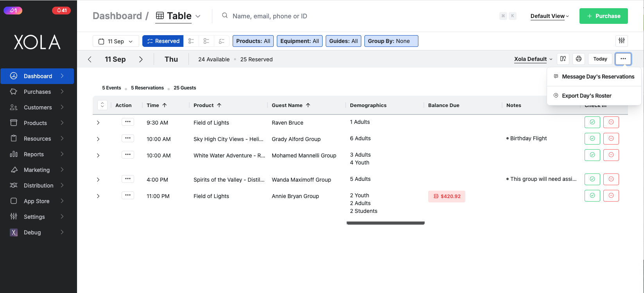
Task: Check in Annie Bryan Group green button
Action: coord(592,196)
